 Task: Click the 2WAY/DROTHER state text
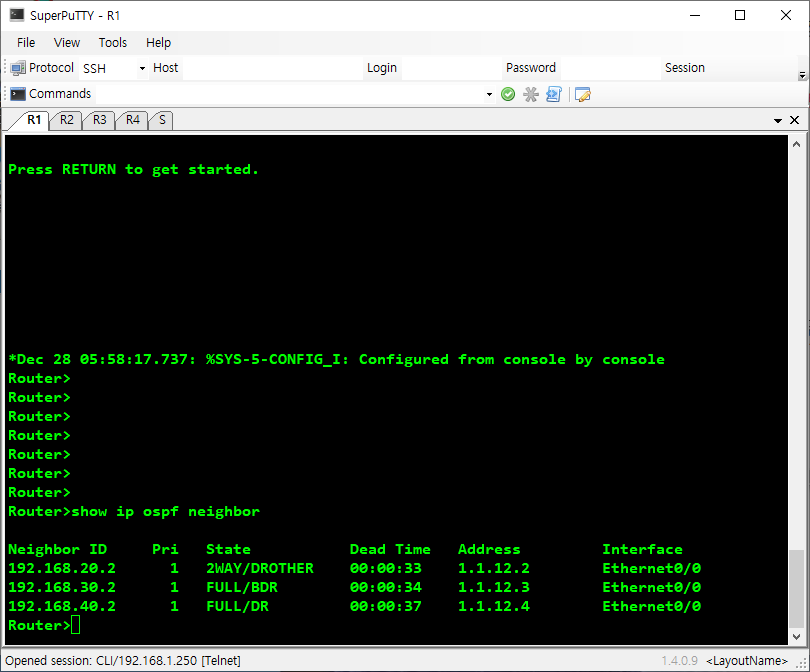(x=260, y=568)
